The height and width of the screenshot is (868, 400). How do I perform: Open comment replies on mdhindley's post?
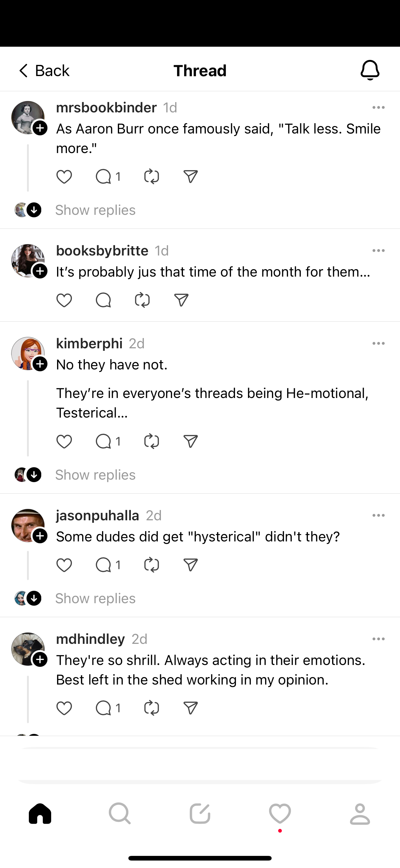pos(108,708)
